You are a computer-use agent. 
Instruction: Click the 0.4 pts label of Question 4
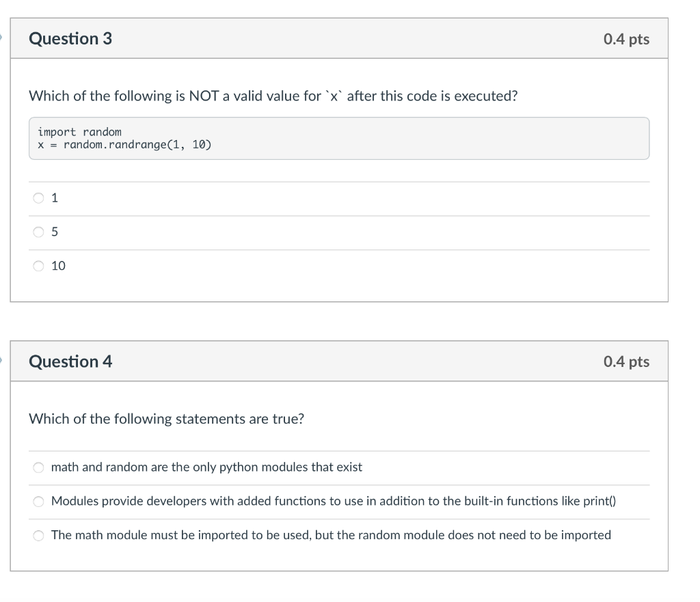point(626,361)
